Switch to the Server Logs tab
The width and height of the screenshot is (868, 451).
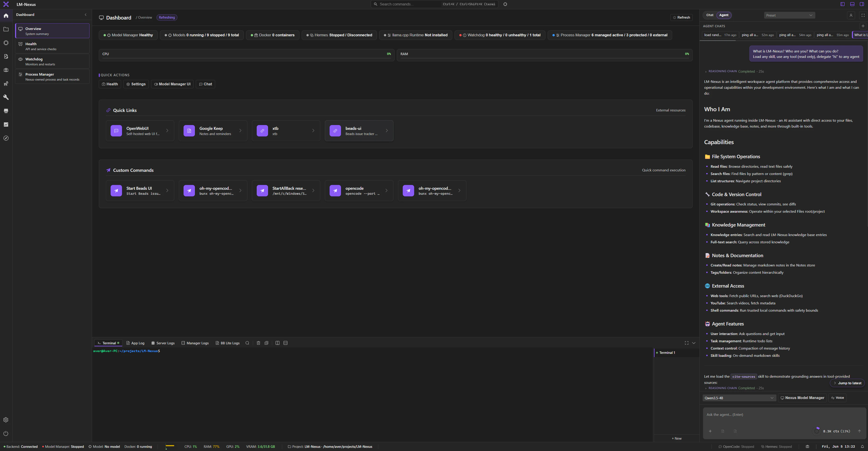pos(163,343)
